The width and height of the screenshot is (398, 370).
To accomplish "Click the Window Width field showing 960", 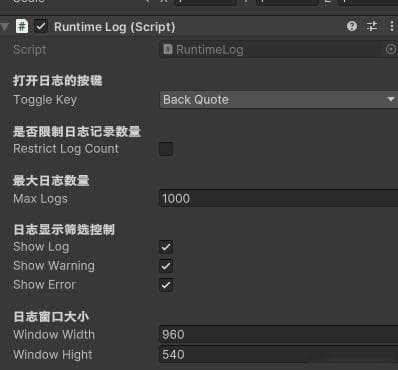I will (279, 334).
